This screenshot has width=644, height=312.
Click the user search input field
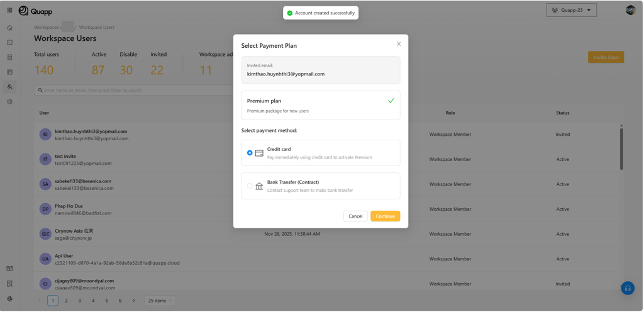[x=136, y=90]
